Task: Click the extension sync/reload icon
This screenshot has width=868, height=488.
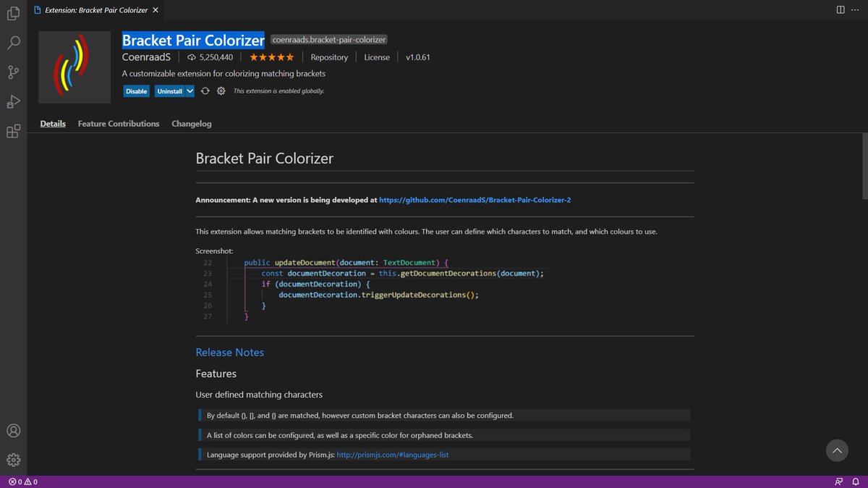Action: click(205, 91)
